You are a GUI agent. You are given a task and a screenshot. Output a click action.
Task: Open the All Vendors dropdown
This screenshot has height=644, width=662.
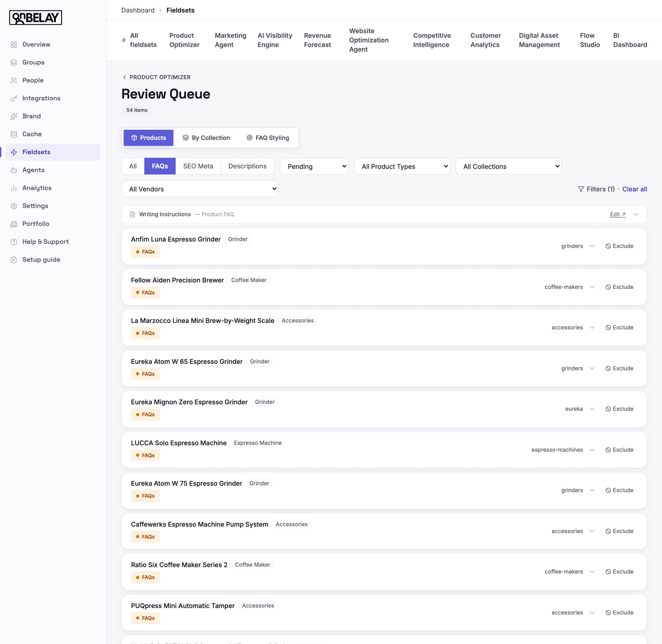(x=200, y=189)
